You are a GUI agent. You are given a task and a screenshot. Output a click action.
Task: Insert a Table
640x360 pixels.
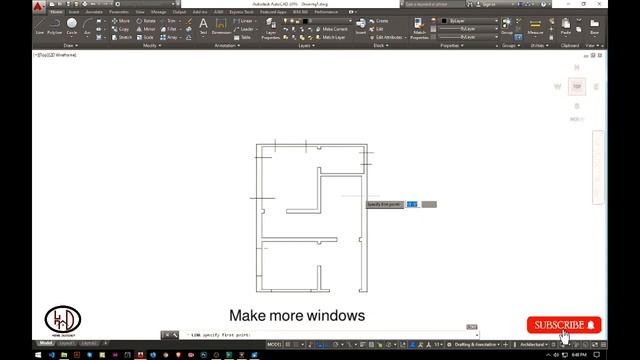[242, 38]
